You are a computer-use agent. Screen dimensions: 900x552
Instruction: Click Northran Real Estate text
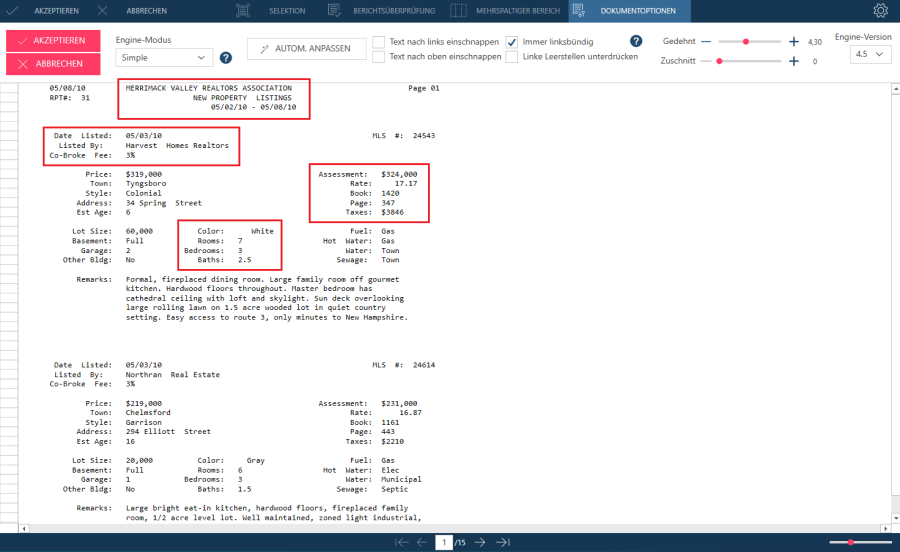(173, 375)
